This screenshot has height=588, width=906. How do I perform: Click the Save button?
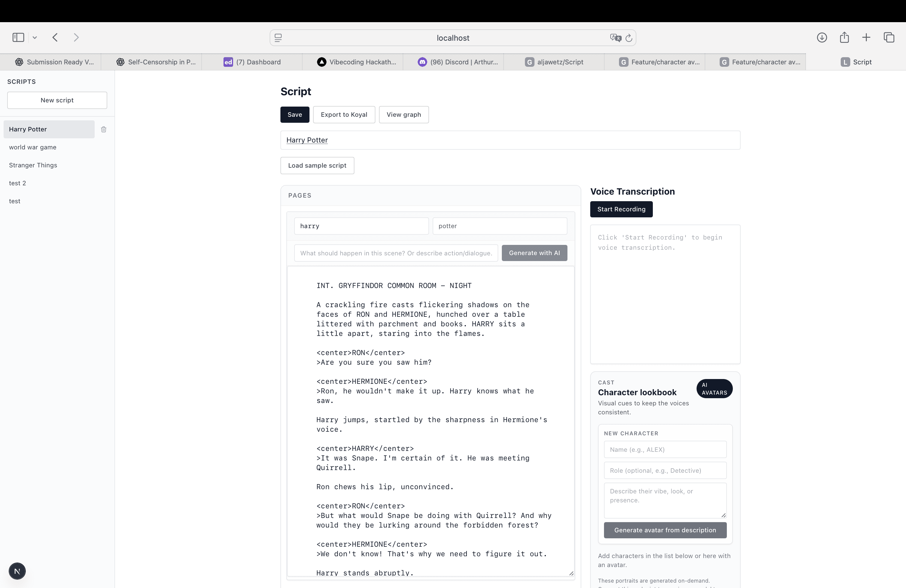(x=295, y=114)
